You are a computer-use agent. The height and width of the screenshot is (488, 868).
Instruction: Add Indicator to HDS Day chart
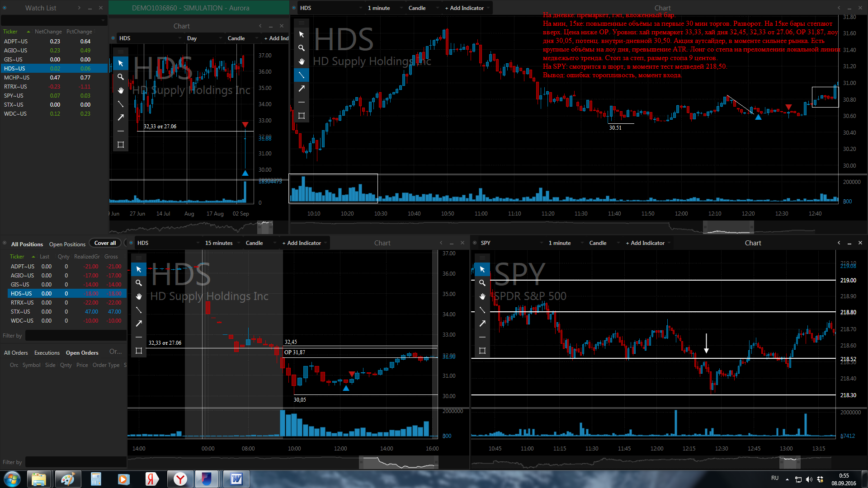pos(276,38)
